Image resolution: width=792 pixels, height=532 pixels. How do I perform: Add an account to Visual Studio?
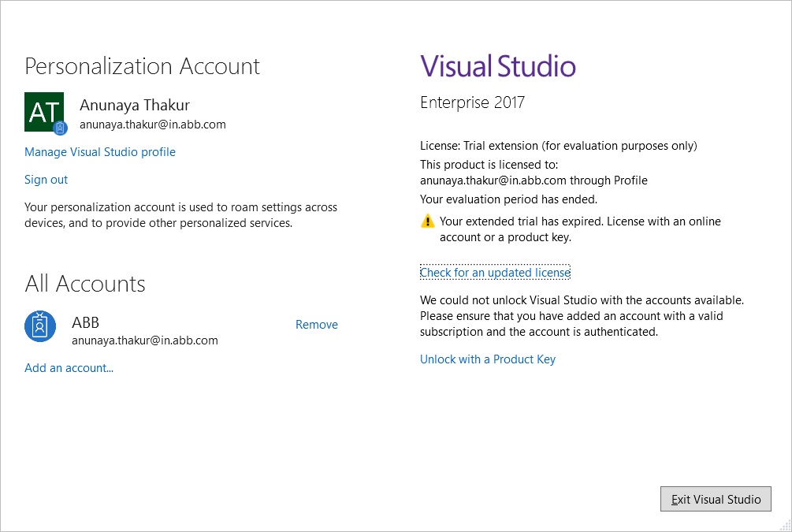pyautogui.click(x=69, y=368)
